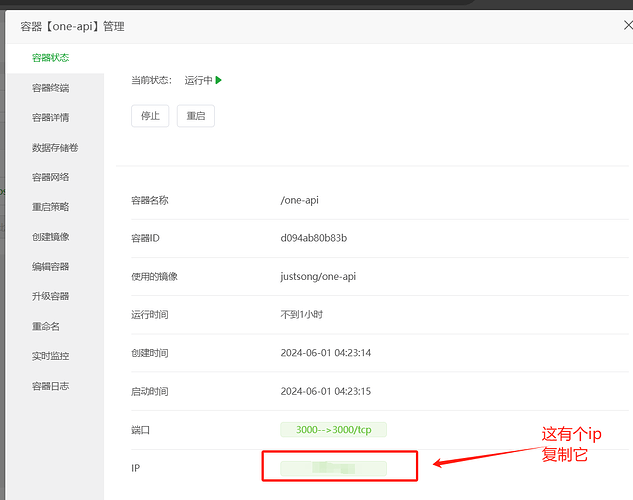The height and width of the screenshot is (500, 633).
Task: Click the dialog title 容器【one-api】管理
Action: coord(72,27)
